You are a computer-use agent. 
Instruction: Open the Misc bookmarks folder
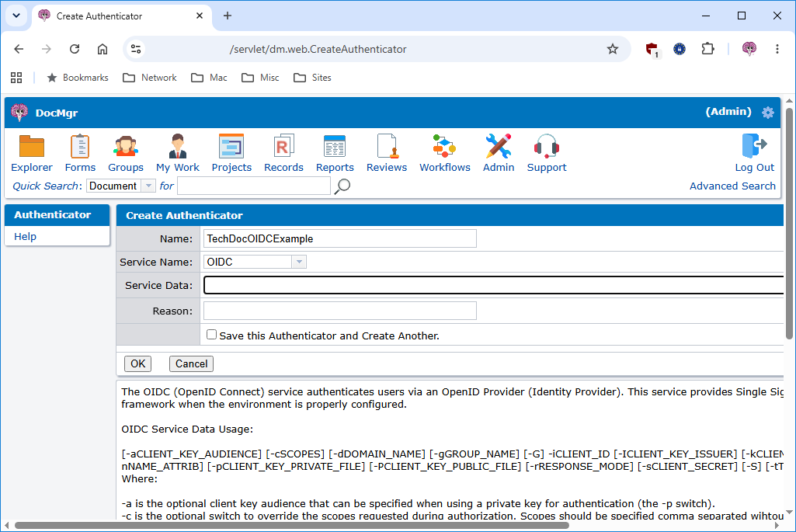click(x=260, y=78)
